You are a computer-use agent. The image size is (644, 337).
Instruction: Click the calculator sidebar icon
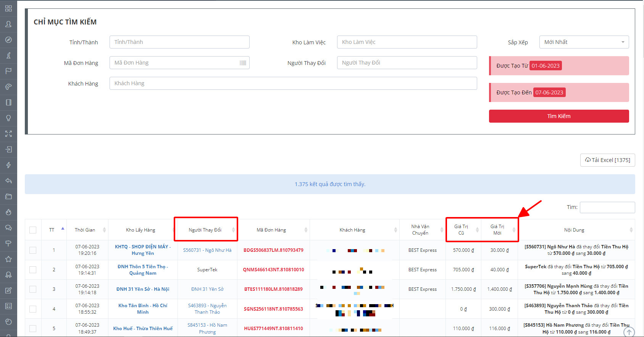[x=8, y=306]
